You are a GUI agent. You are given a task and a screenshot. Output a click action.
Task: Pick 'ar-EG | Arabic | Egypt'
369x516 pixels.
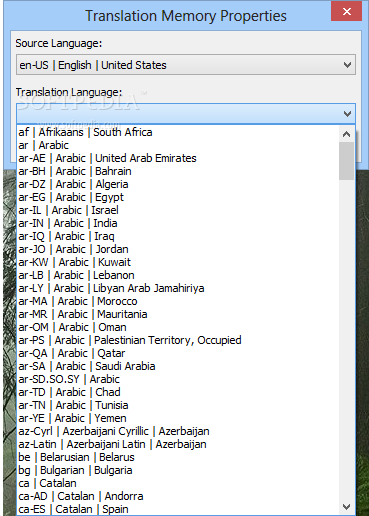[x=178, y=197]
